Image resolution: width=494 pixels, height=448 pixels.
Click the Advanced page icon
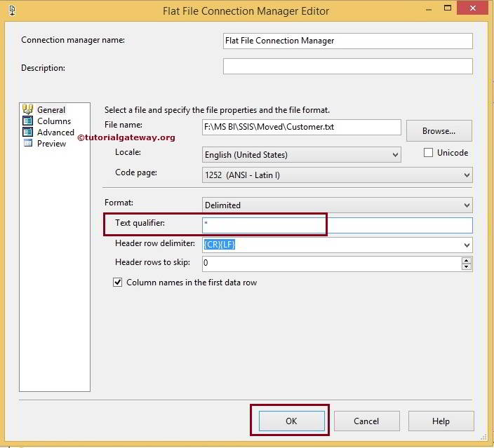28,132
